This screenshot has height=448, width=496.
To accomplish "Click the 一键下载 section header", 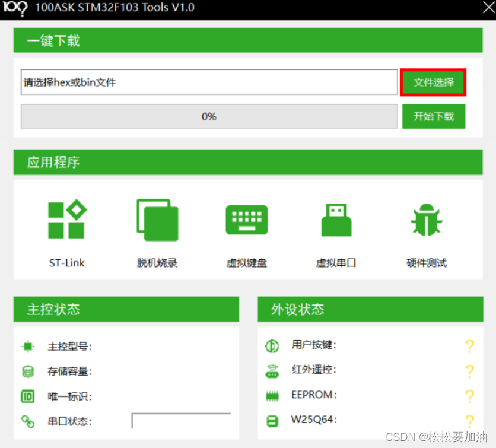I will (248, 40).
